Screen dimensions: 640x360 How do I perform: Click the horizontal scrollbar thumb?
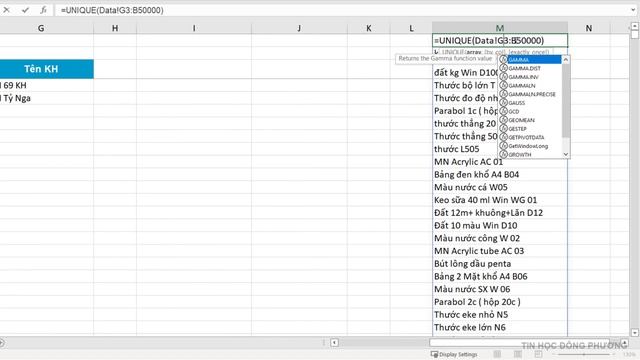[x=518, y=342]
